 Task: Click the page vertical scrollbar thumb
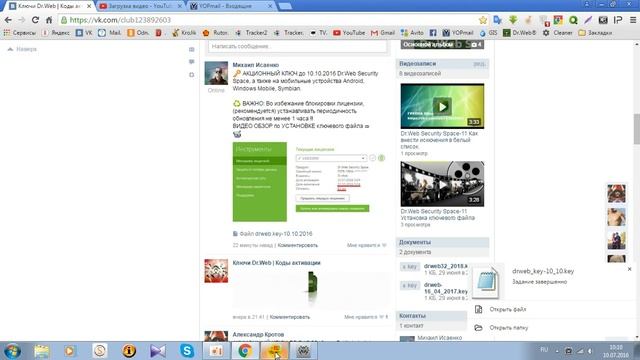click(x=636, y=129)
